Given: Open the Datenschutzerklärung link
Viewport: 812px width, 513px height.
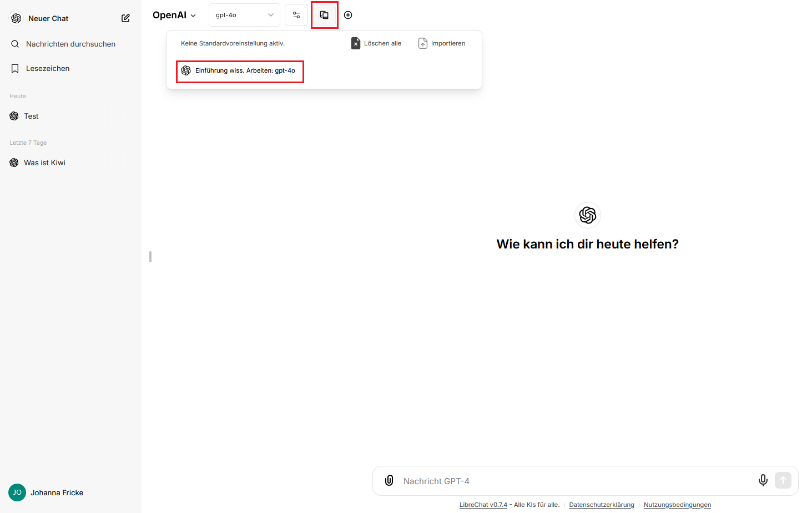Looking at the screenshot, I should click(602, 505).
